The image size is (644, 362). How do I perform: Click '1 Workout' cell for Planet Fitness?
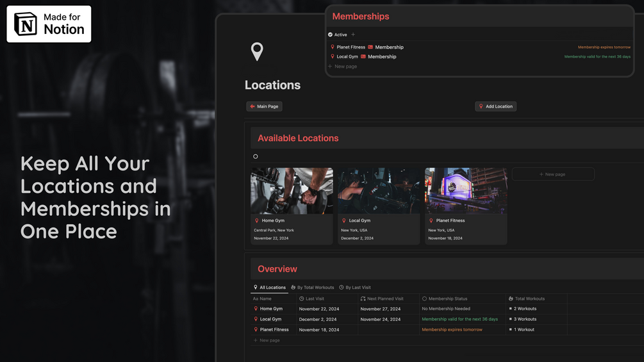(536, 329)
